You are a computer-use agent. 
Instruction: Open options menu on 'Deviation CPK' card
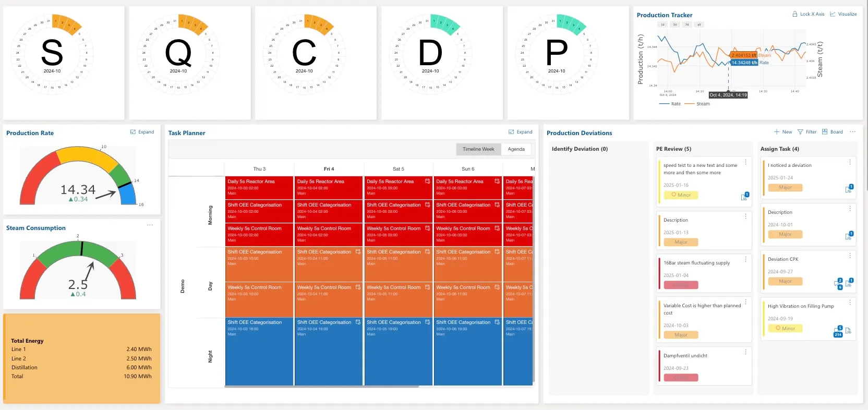(850, 256)
